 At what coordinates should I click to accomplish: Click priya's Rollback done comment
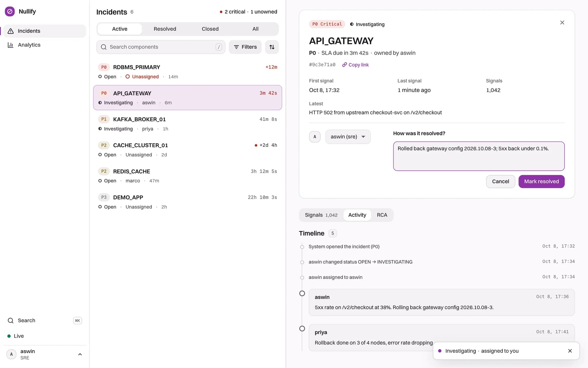pyautogui.click(x=442, y=337)
